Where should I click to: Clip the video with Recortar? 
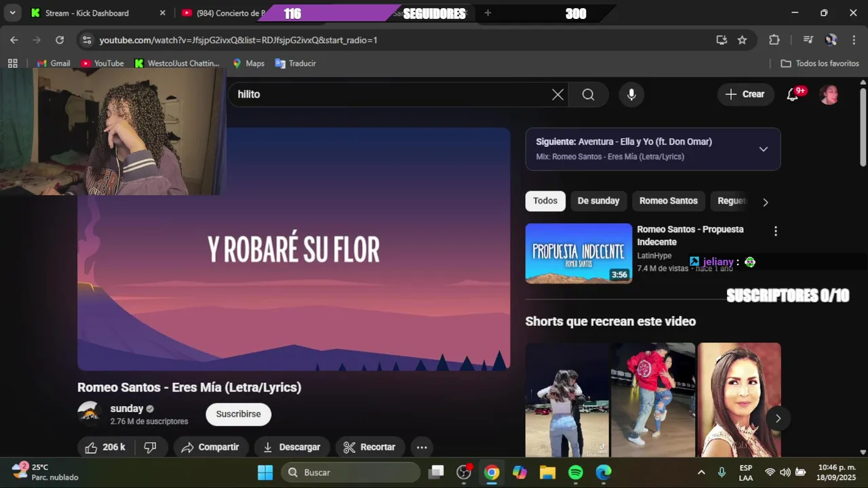coord(370,447)
